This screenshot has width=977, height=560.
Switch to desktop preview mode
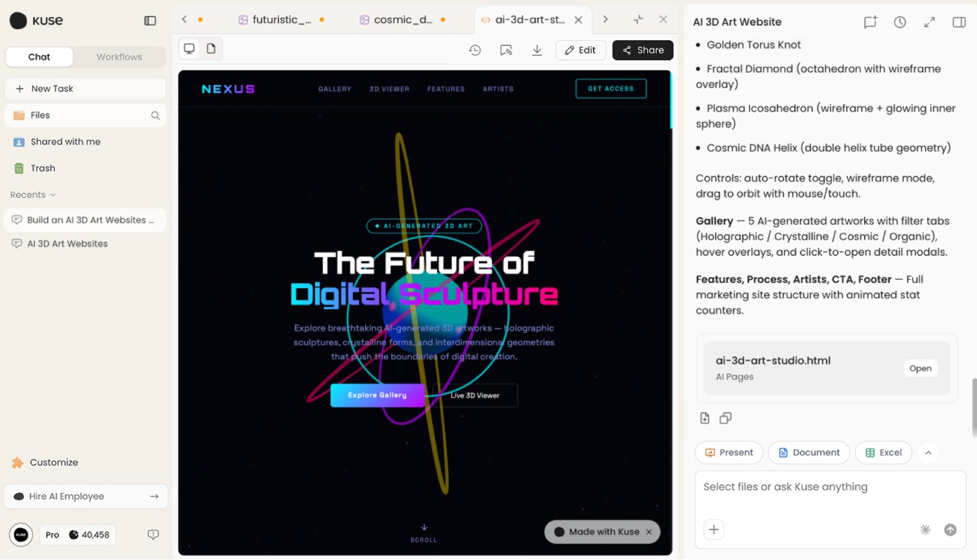click(189, 49)
